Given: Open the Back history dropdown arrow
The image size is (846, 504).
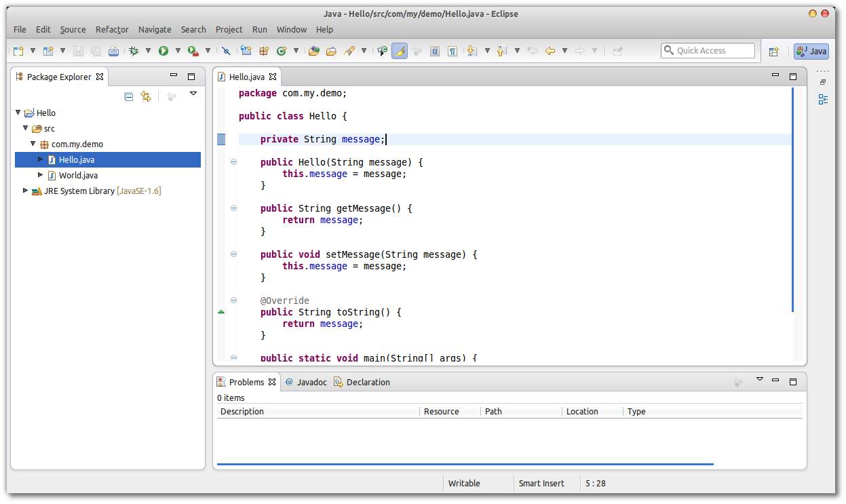Looking at the screenshot, I should (564, 51).
